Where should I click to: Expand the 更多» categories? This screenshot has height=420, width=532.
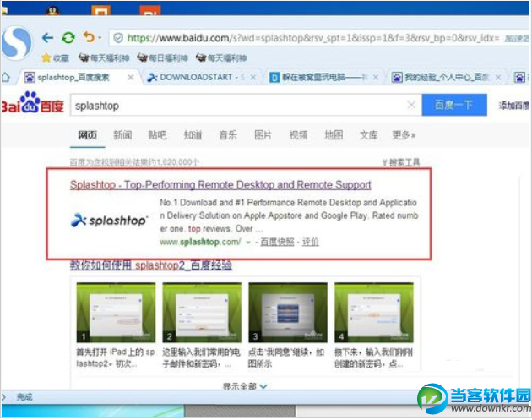tap(404, 135)
